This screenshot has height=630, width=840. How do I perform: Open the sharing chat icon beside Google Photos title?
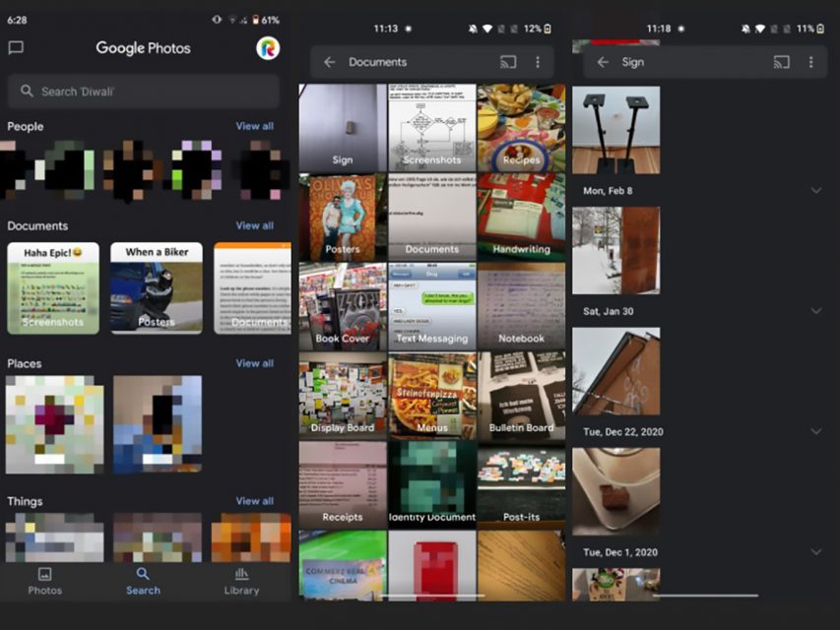pyautogui.click(x=16, y=47)
